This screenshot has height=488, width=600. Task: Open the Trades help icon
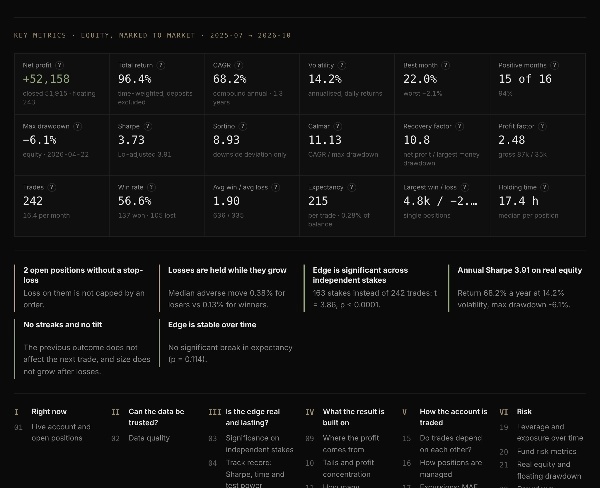click(52, 188)
